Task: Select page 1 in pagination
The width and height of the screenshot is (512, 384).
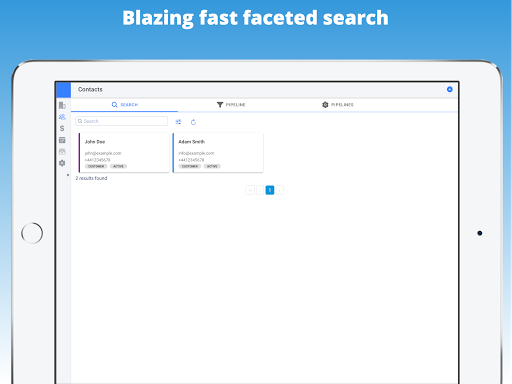Action: [x=270, y=190]
